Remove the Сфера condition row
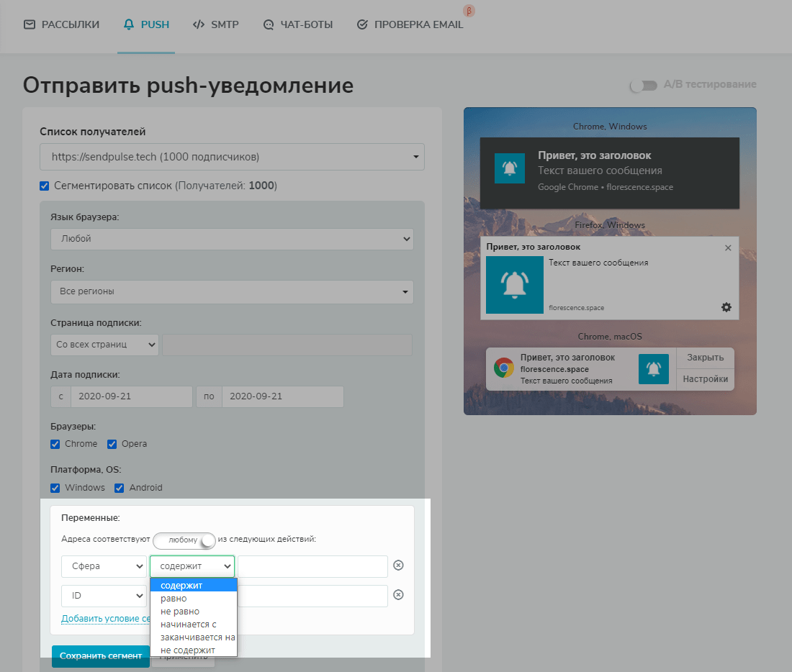The height and width of the screenshot is (672, 792). 398,566
